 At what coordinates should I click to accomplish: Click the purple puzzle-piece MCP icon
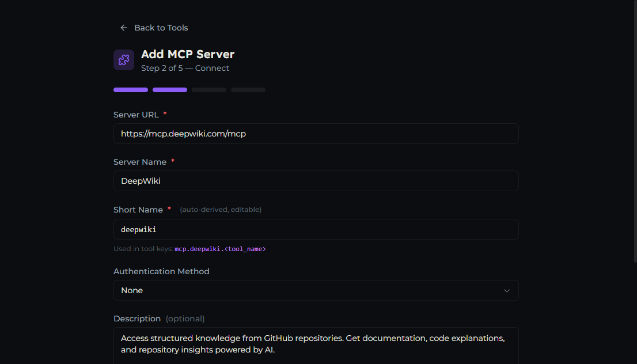[x=124, y=60]
